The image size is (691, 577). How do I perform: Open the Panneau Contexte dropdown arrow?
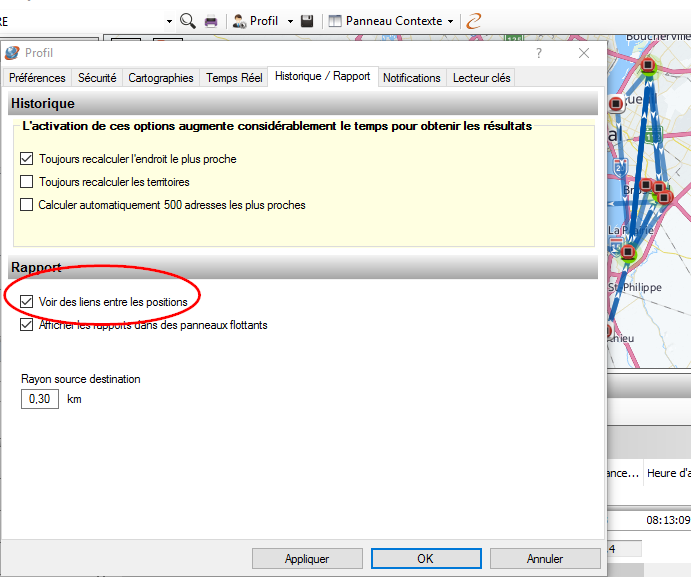pos(451,21)
